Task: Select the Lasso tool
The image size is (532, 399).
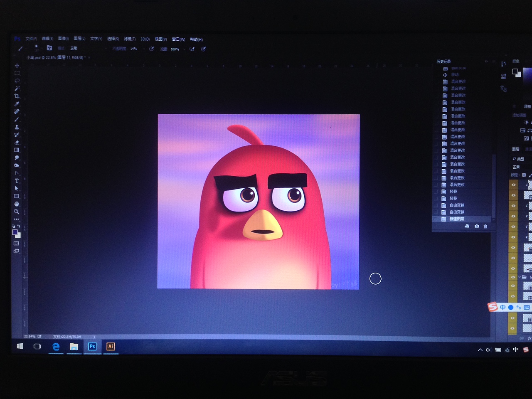Action: coord(17,81)
